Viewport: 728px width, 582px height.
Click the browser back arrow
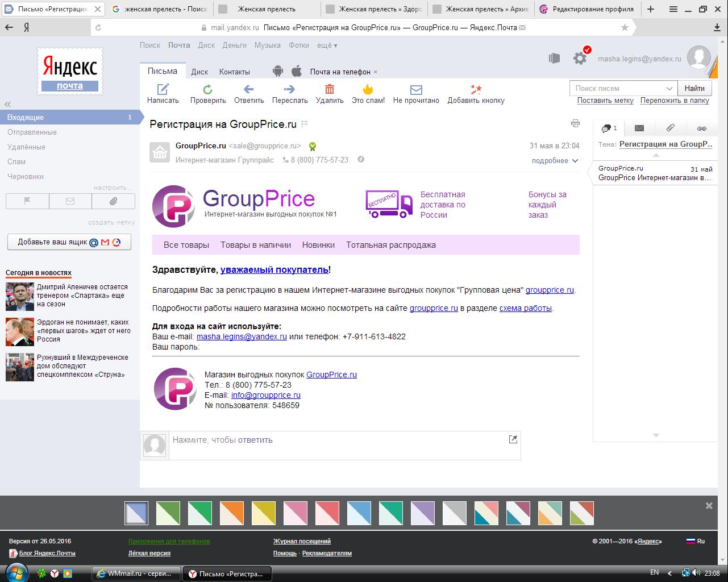click(9, 28)
